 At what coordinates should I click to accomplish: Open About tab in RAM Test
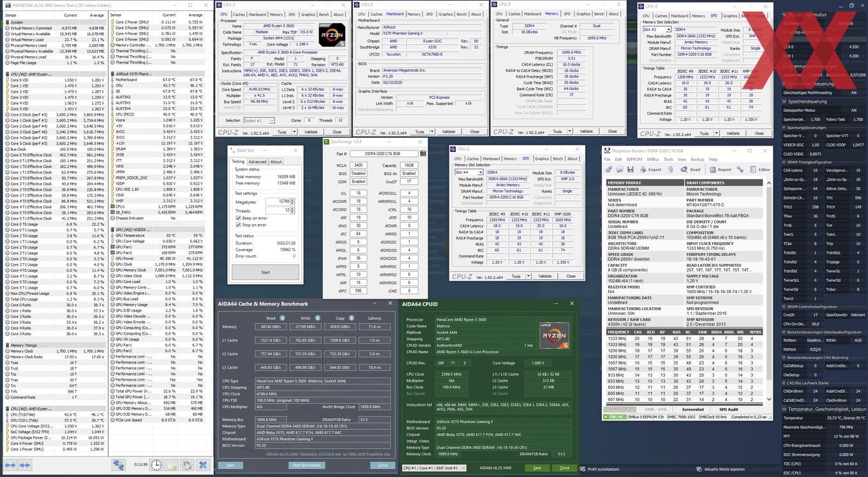point(276,162)
